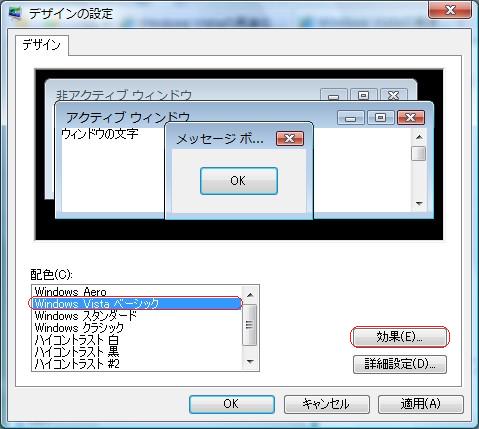
Task: Click OK in the preview message box
Action: coord(239,181)
